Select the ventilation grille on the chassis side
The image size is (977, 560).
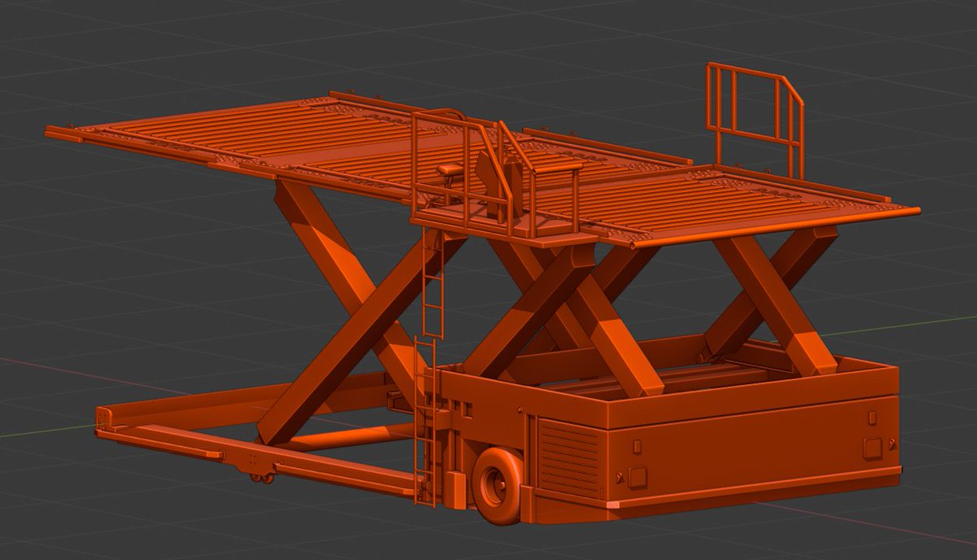pos(569,457)
